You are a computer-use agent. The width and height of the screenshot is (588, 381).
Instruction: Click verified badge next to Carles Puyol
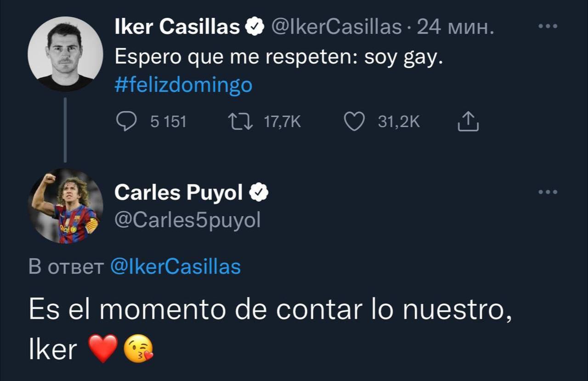[259, 193]
